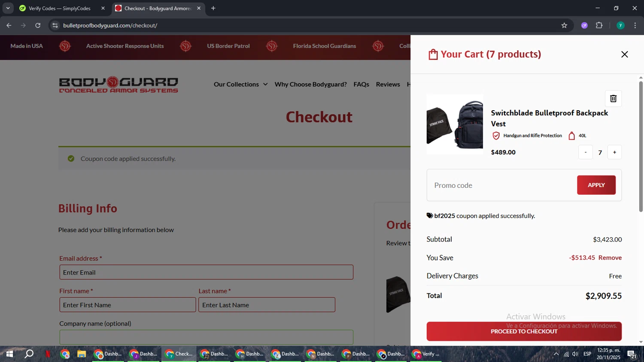Click the Subtotal $3,423.00 value
The image size is (644, 362).
pyautogui.click(x=607, y=239)
